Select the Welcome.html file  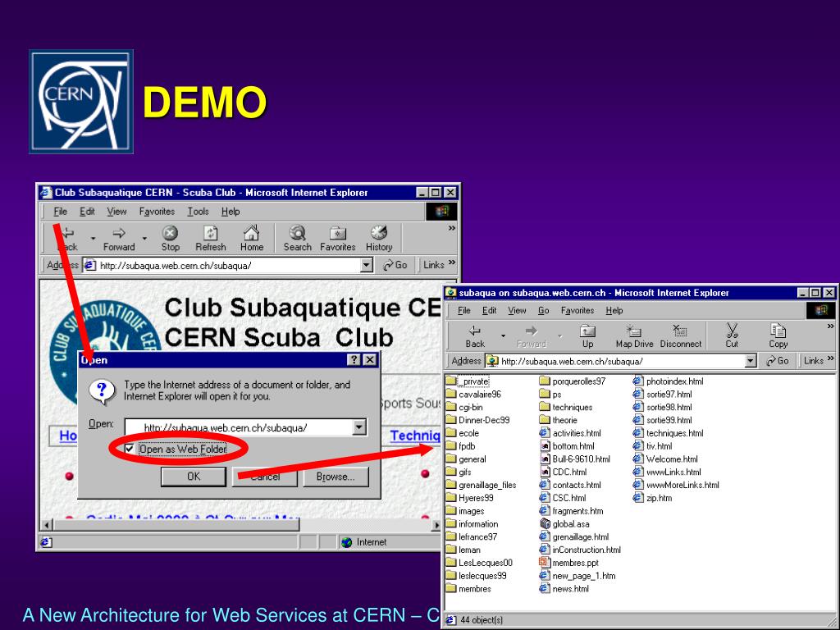(665, 459)
